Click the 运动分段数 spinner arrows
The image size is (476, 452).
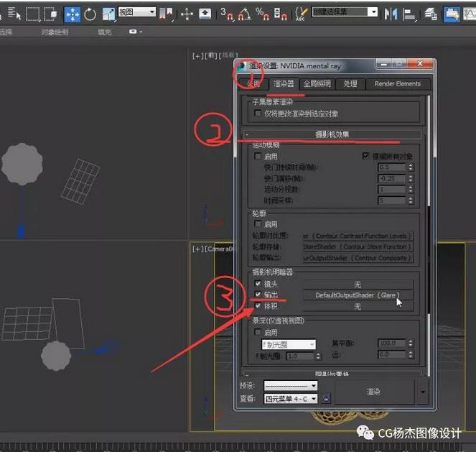(x=411, y=189)
